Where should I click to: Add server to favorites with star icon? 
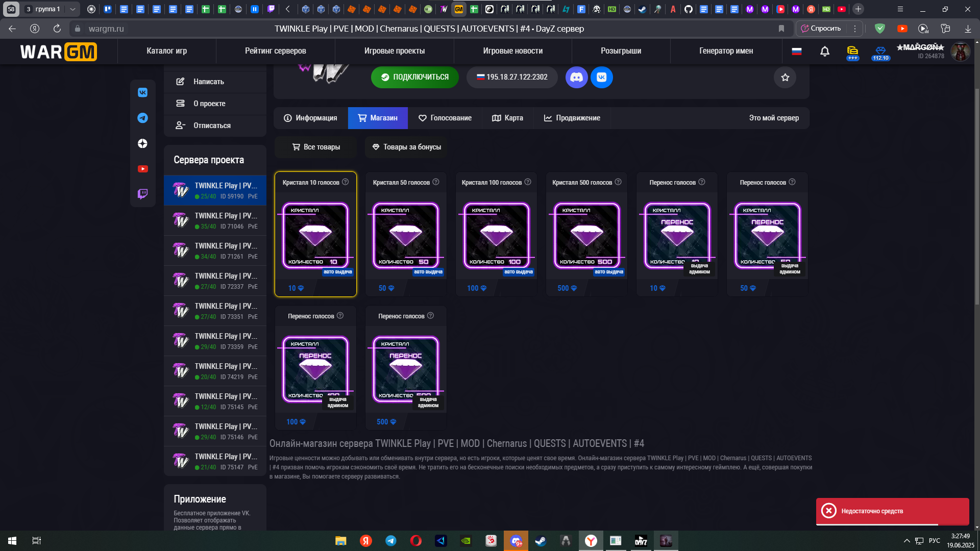(x=785, y=78)
